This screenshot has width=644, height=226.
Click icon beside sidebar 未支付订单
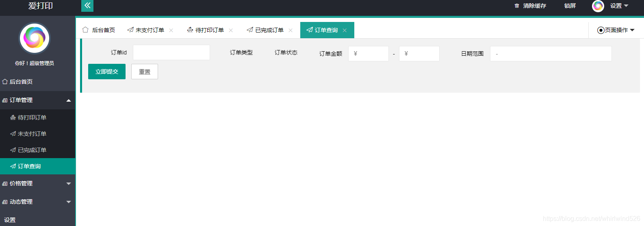coord(13,134)
